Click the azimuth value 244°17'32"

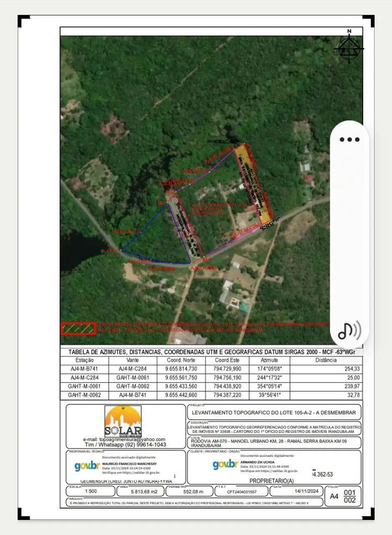pos(269,378)
